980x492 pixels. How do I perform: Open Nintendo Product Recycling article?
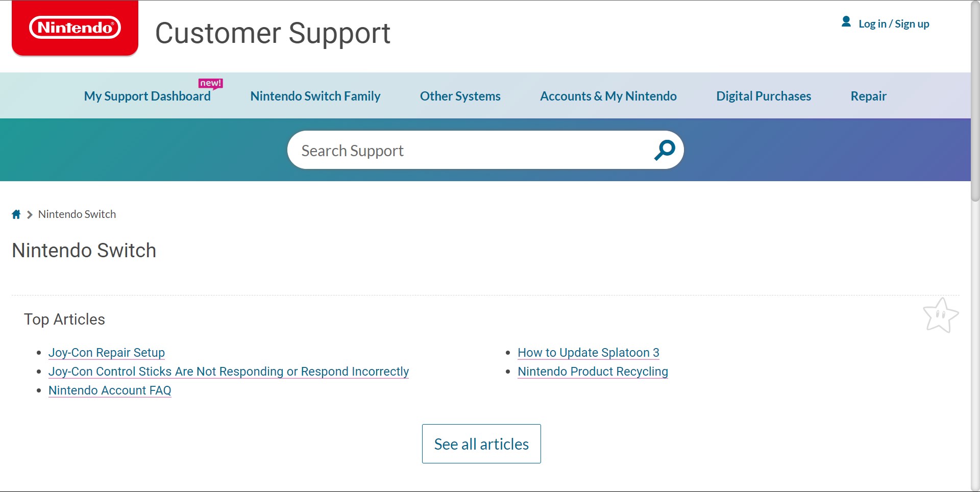coord(592,372)
